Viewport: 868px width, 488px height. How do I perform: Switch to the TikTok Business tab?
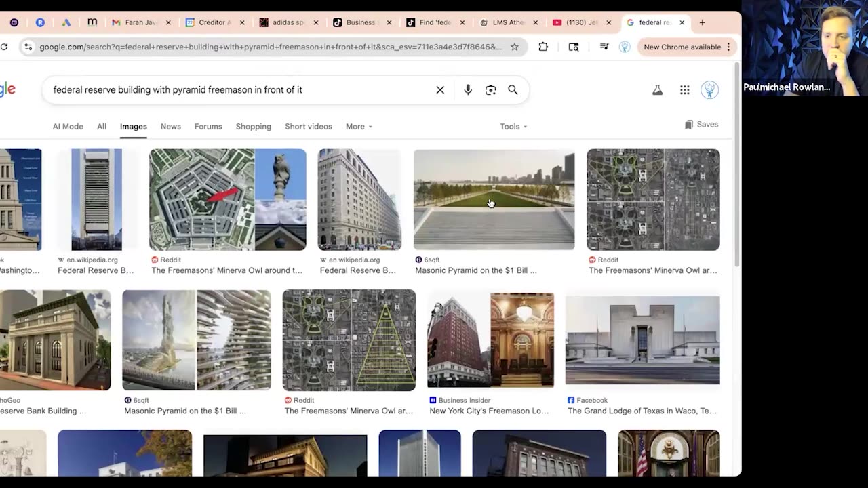point(361,22)
